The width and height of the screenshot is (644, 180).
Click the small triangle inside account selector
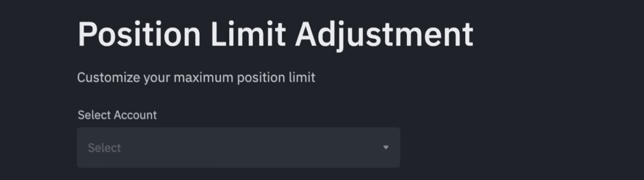click(385, 147)
